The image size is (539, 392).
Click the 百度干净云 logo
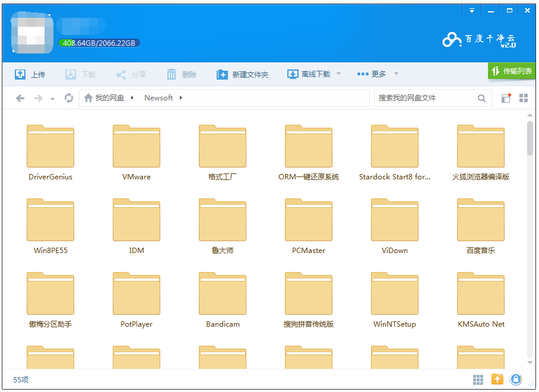[x=479, y=40]
